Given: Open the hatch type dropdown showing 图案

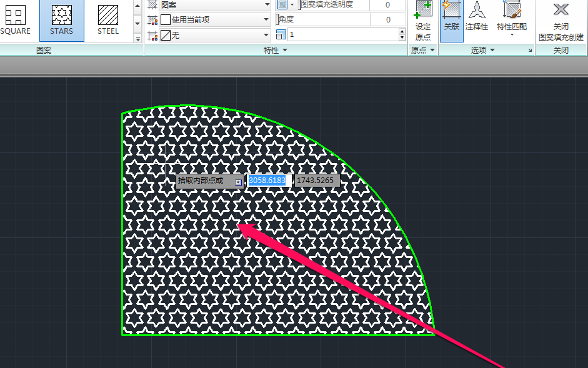Looking at the screenshot, I should coord(215,5).
